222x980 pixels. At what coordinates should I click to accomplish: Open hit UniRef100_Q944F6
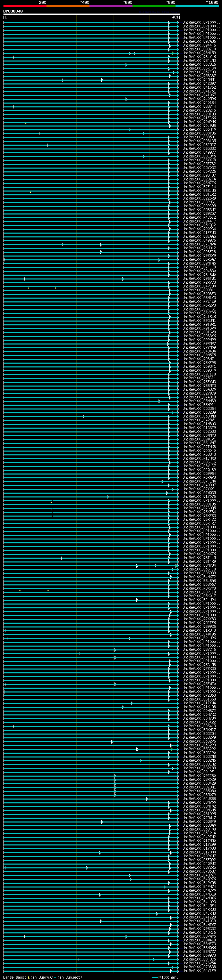[x=199, y=45]
